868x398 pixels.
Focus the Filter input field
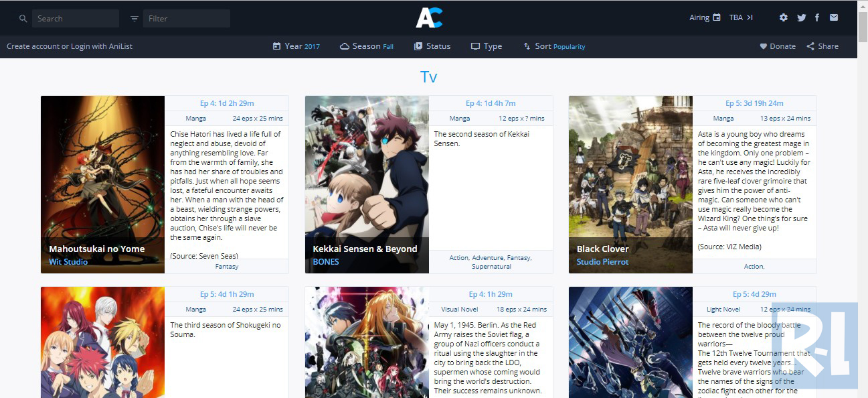187,19
